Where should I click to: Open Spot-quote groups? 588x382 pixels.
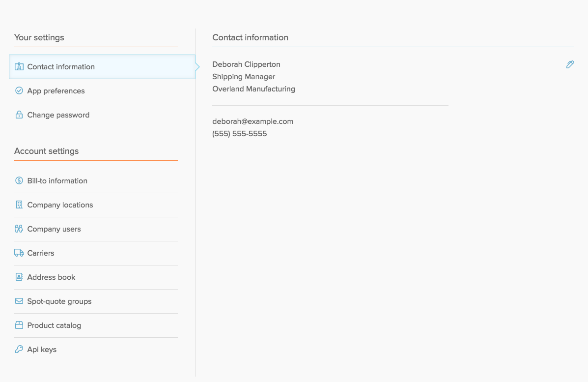click(96, 301)
